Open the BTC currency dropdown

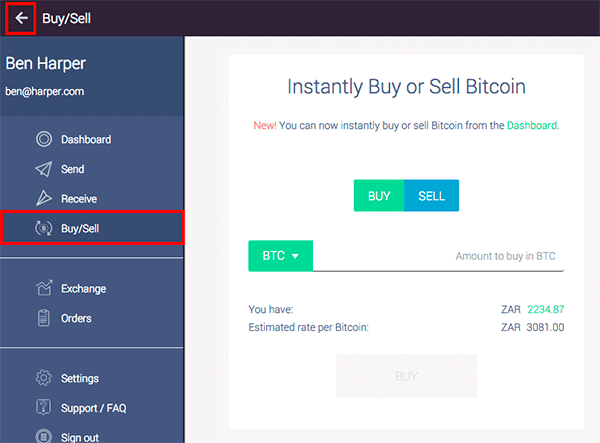click(x=280, y=256)
